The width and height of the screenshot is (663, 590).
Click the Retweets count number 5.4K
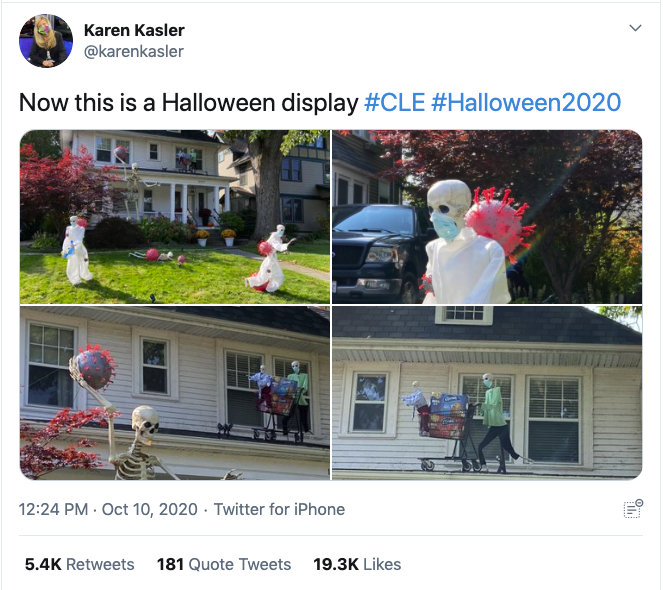[x=43, y=564]
